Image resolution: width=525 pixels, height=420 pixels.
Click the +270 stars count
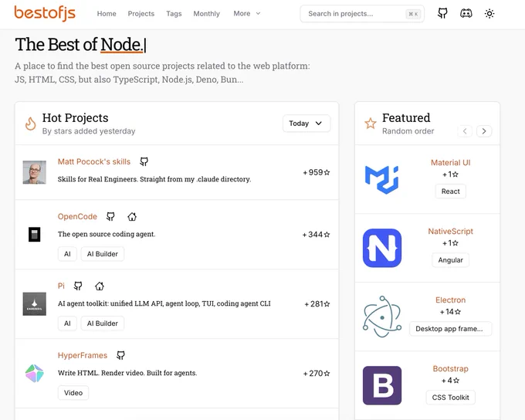click(x=317, y=373)
